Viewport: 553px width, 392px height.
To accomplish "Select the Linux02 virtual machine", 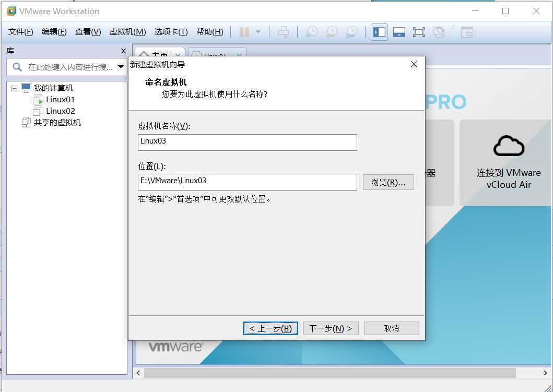I will click(x=60, y=111).
